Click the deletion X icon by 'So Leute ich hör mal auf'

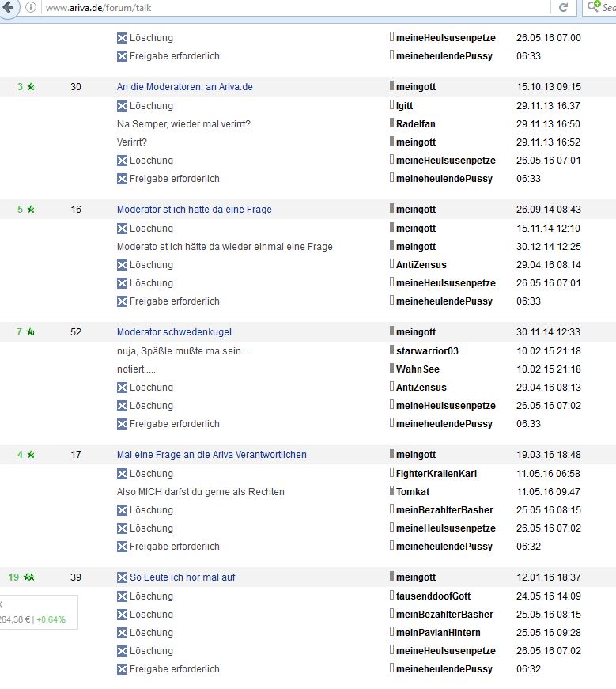point(122,577)
